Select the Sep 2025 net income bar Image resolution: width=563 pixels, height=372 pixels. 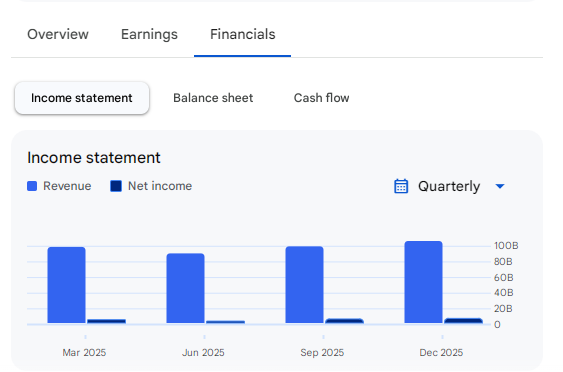click(x=344, y=321)
